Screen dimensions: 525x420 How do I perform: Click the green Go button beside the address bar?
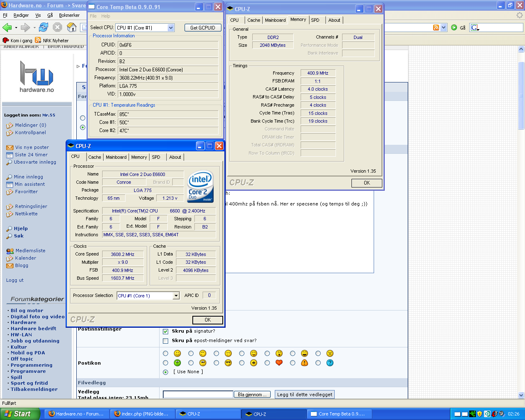pos(454,27)
